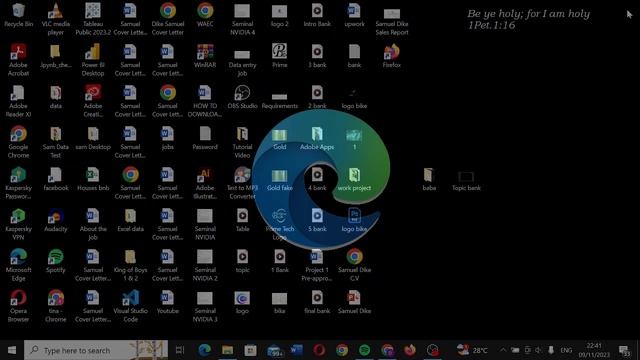
Task: Launch Opera Browser desktop shortcut
Action: (18, 306)
